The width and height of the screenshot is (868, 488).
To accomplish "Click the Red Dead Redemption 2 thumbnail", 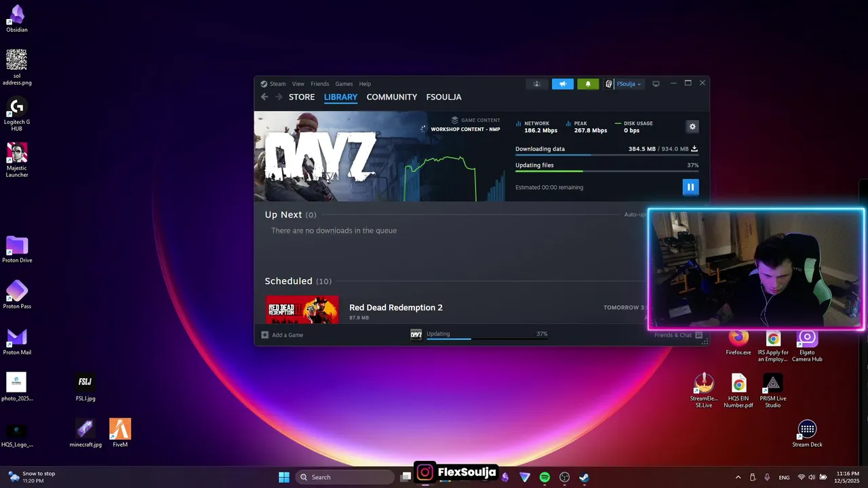I will click(x=302, y=310).
